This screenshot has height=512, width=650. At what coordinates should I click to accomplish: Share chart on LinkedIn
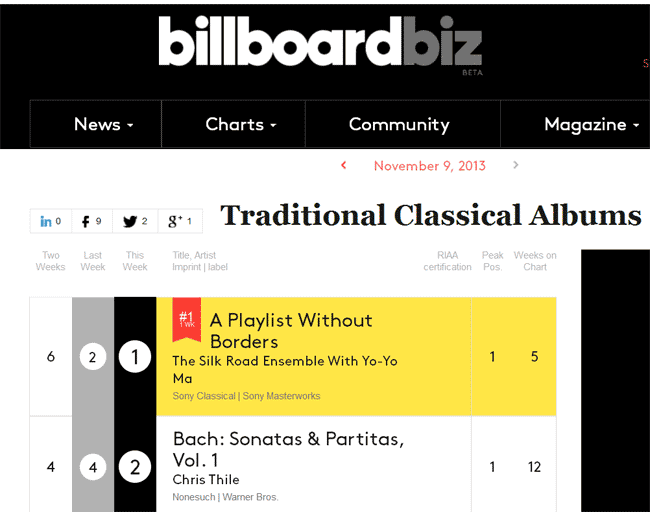[x=51, y=221]
